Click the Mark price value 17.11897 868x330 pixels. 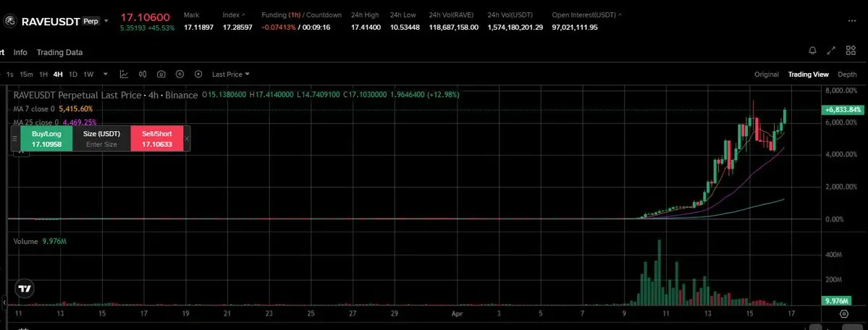pos(199,27)
